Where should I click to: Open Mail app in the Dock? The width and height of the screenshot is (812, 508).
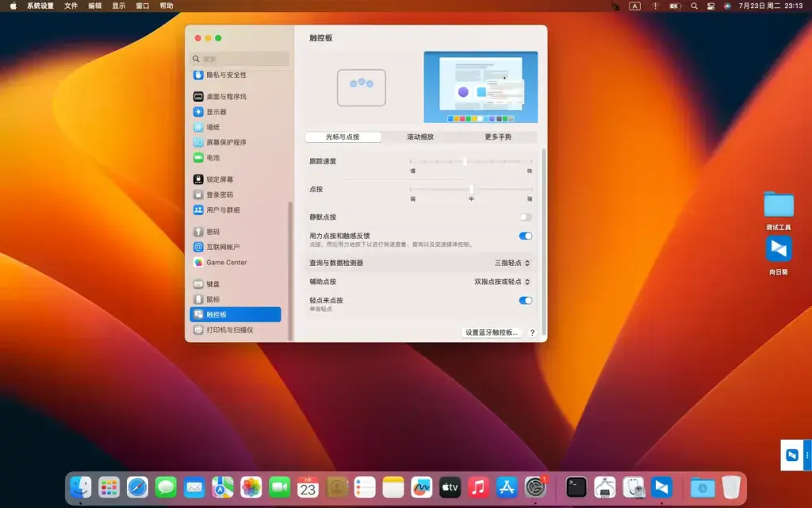point(194,487)
